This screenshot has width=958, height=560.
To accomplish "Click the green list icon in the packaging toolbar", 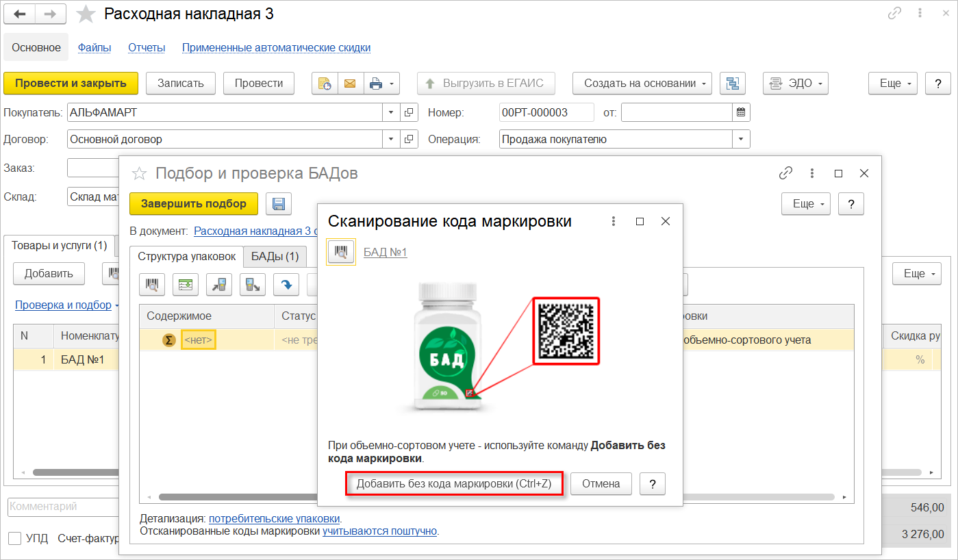I will pyautogui.click(x=185, y=285).
